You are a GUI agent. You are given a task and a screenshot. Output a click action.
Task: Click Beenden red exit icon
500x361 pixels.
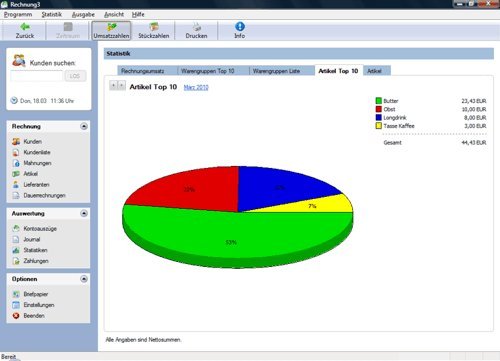(16, 315)
